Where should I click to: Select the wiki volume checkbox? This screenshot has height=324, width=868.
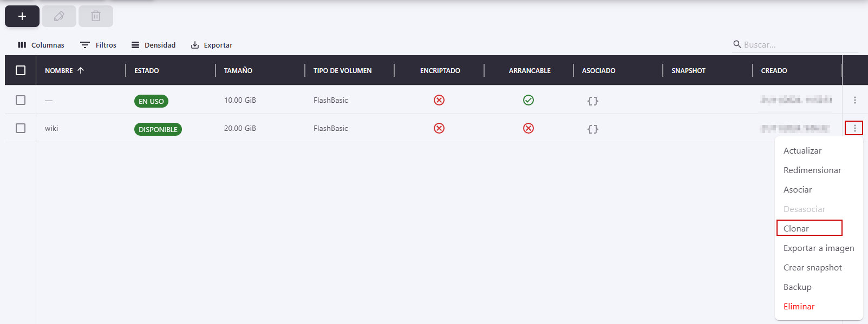(x=21, y=128)
